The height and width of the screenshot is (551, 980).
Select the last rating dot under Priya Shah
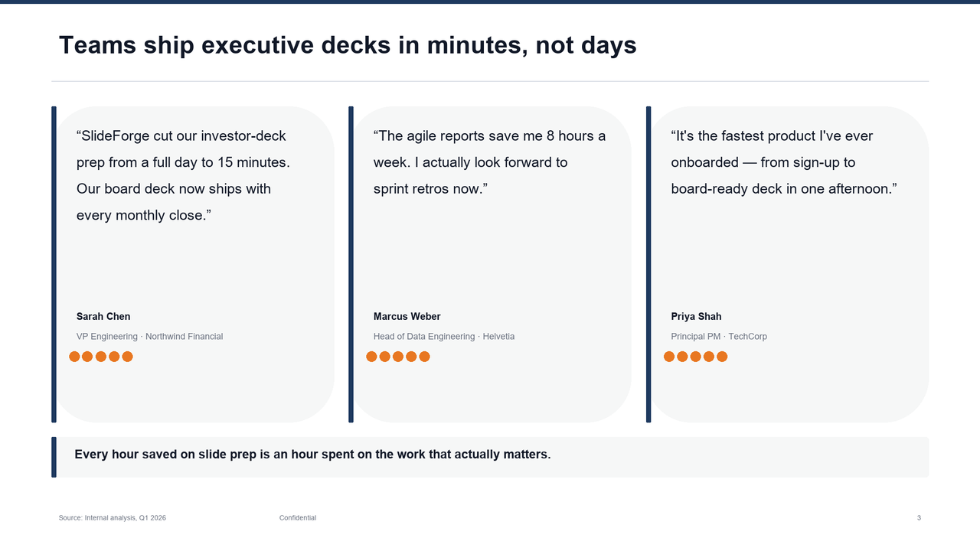tap(722, 357)
